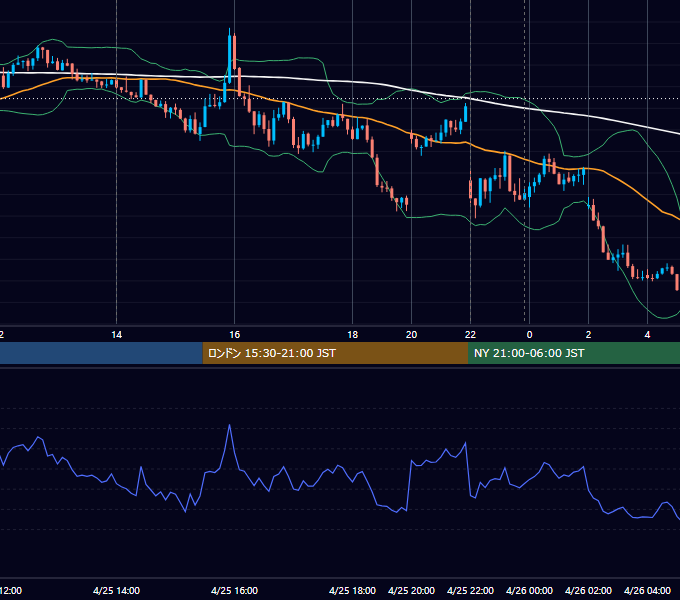
Task: Click the blue session bar before London
Action: point(101,353)
